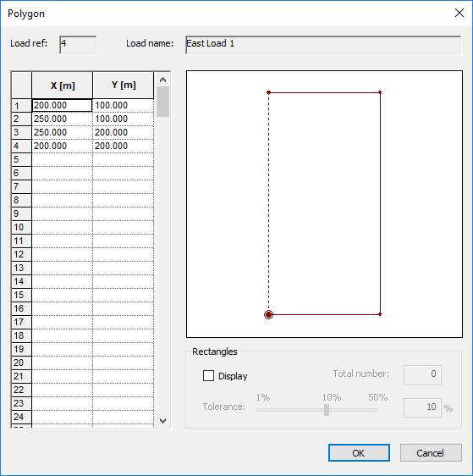Image resolution: width=473 pixels, height=476 pixels.
Task: Click the Tolerance slider handle
Action: tap(327, 410)
